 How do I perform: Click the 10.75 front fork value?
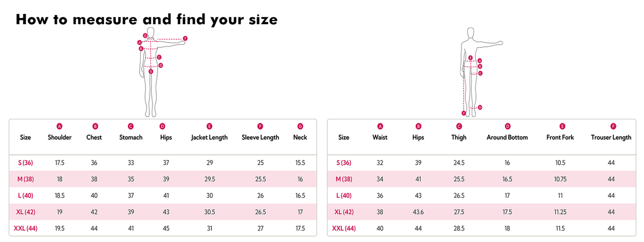click(x=561, y=179)
